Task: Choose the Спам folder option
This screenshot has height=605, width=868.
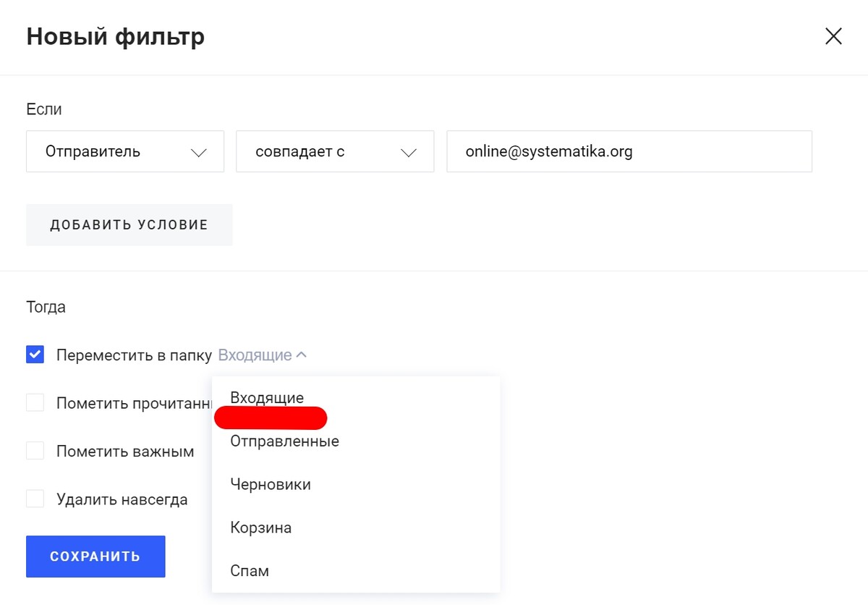Action: 250,571
